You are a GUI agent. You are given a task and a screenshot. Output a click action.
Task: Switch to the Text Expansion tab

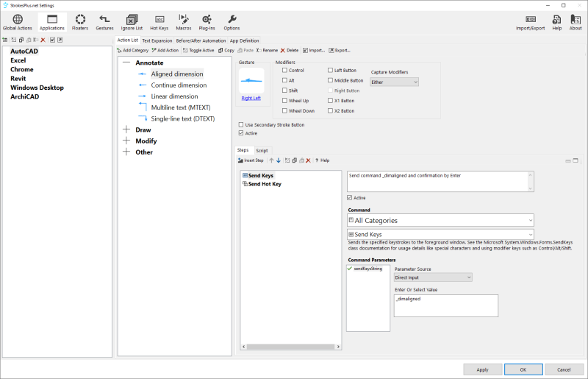click(157, 40)
